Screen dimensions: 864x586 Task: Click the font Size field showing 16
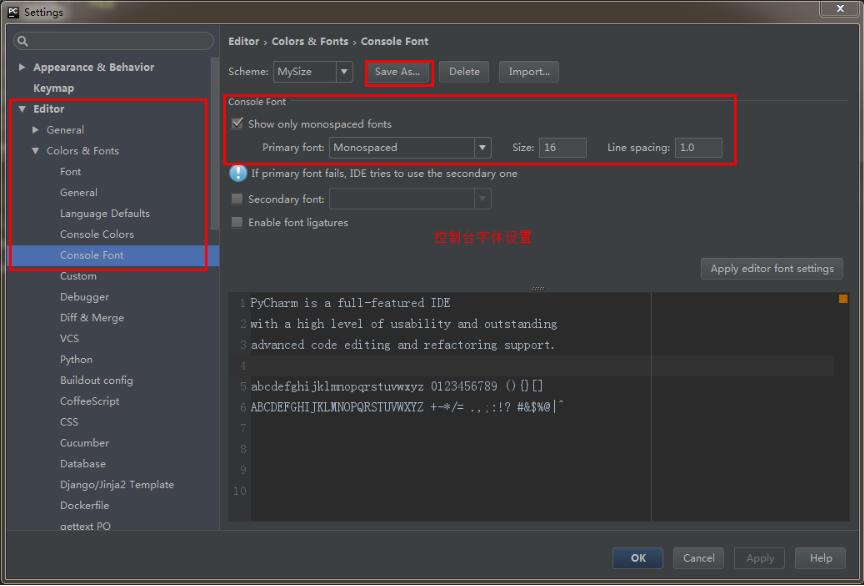pyautogui.click(x=563, y=148)
